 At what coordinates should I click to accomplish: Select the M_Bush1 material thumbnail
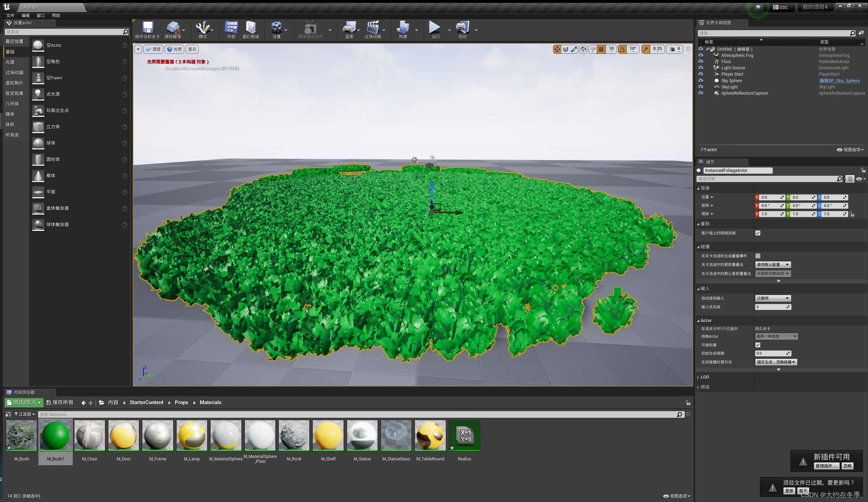(x=55, y=436)
